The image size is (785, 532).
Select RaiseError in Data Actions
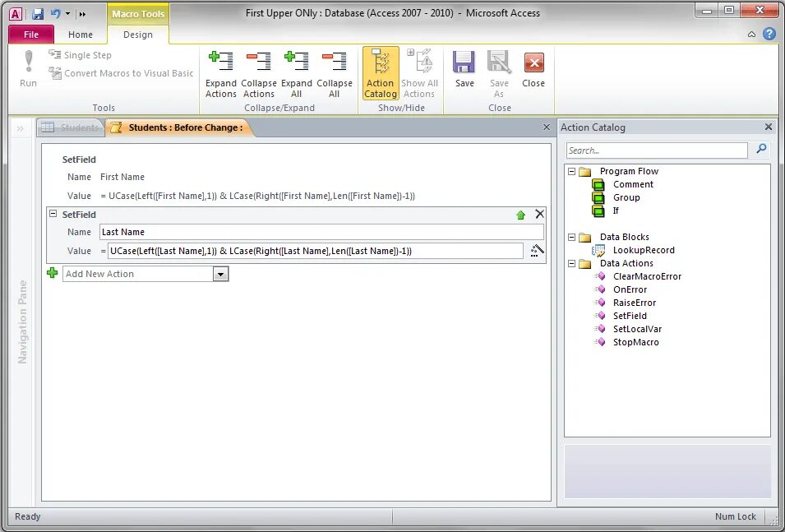pyautogui.click(x=635, y=303)
